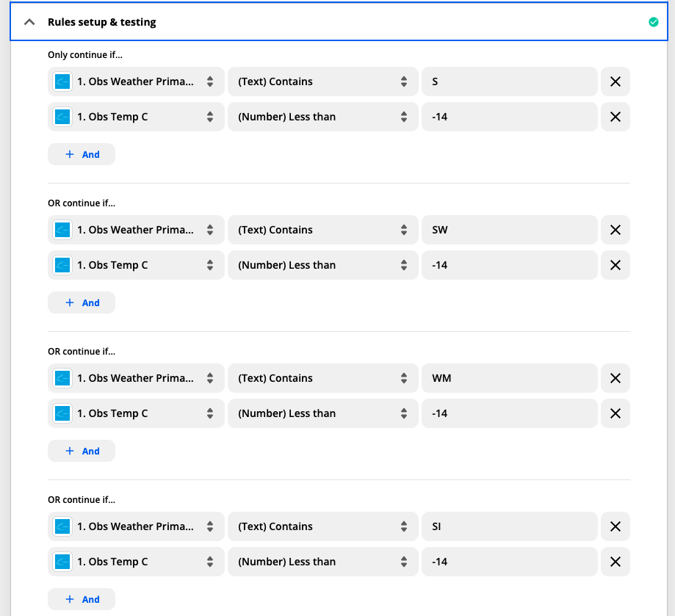Collapse the Rules setup & testing section
The image size is (675, 616).
click(x=29, y=22)
